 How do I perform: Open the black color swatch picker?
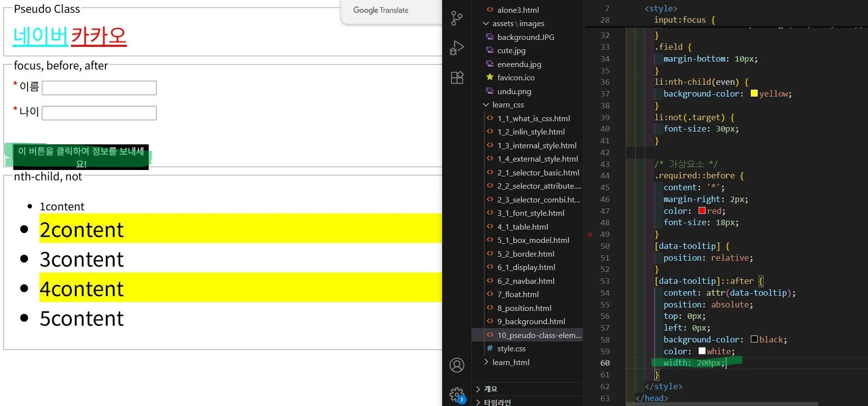pos(754,339)
